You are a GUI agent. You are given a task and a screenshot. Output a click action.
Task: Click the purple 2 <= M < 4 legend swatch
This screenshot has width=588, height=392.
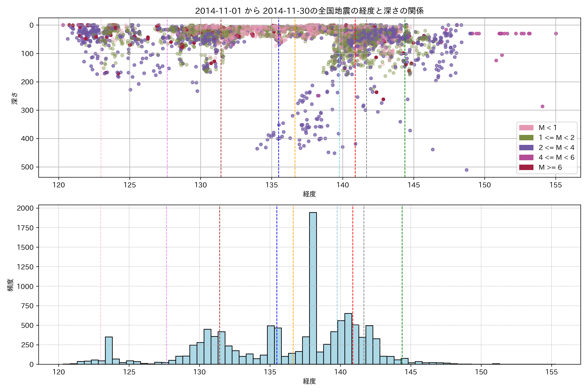pyautogui.click(x=526, y=147)
